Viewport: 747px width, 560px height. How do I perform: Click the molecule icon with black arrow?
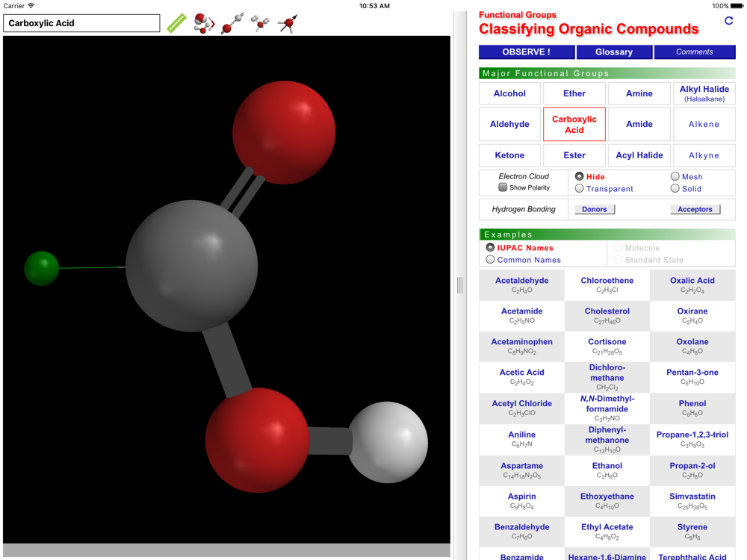[x=288, y=23]
